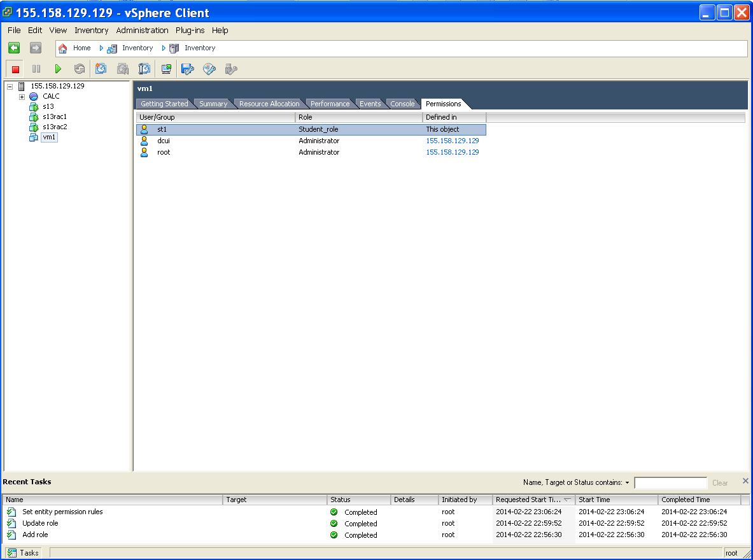Click the Tasks button in status bar
Screen dimensions: 753x560
click(23, 553)
